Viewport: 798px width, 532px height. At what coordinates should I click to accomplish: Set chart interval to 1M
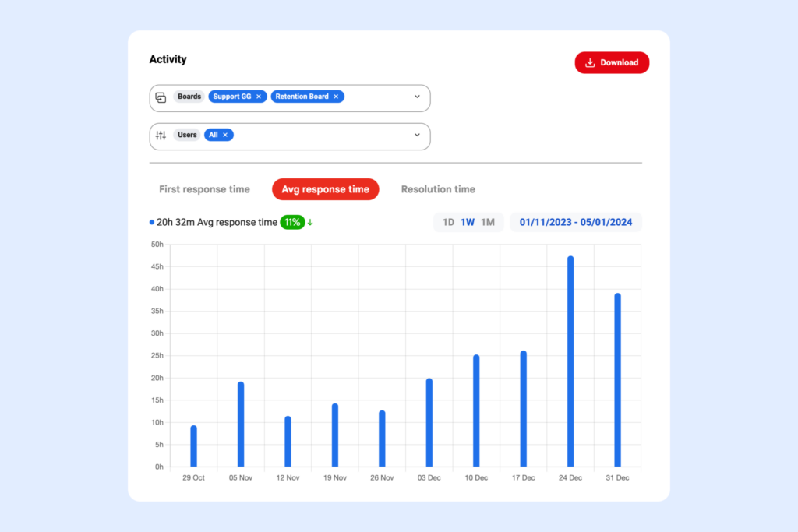[x=488, y=222]
